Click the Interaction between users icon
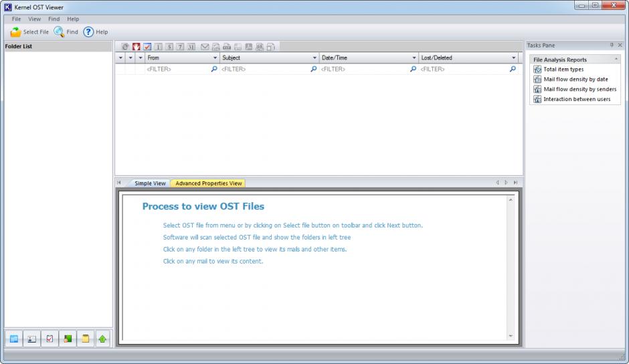Screen dimensions: 629x364 [537, 99]
